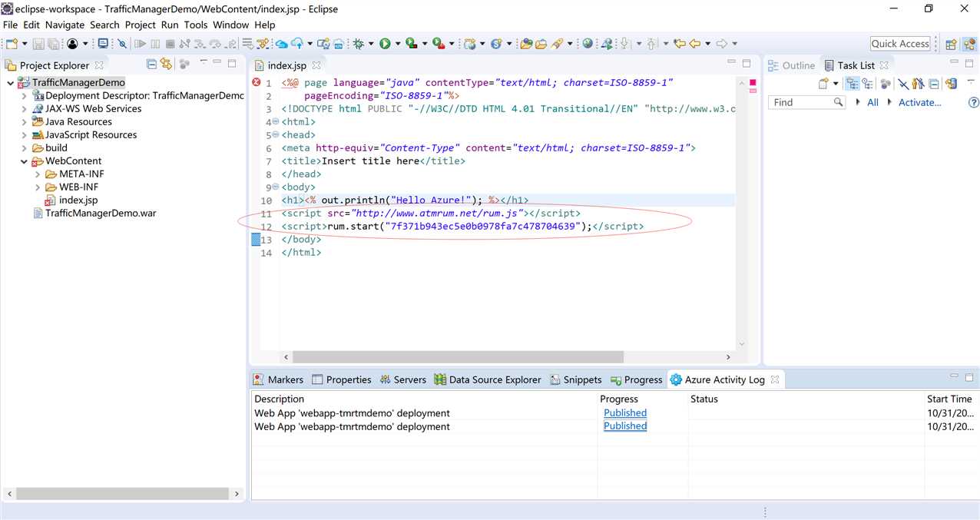
Task: Click the Project Explorer horizontal scrollbar
Action: click(123, 494)
